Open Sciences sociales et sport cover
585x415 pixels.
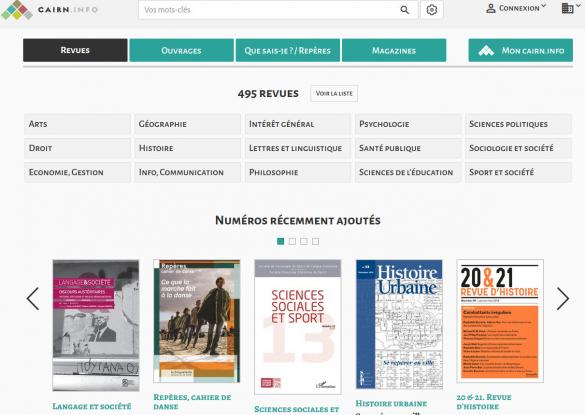[x=298, y=327]
